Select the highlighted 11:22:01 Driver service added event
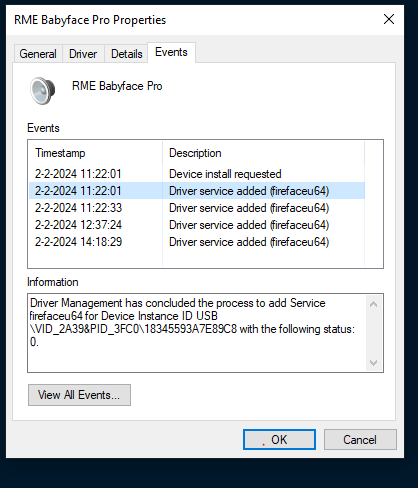418x488 pixels. pyautogui.click(x=197, y=191)
